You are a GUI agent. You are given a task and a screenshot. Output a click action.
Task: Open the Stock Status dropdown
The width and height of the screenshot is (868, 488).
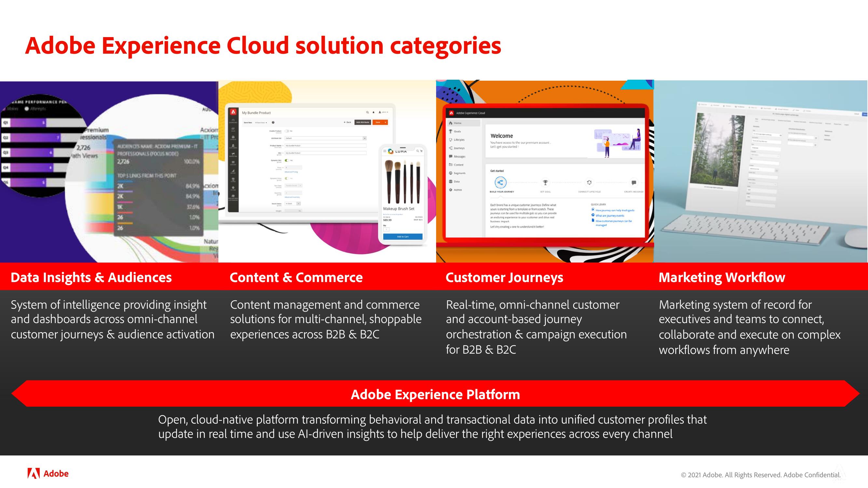[293, 203]
